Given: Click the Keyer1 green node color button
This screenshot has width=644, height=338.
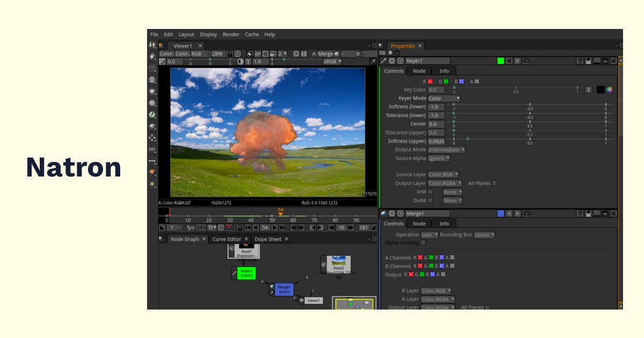Looking at the screenshot, I should (x=501, y=61).
